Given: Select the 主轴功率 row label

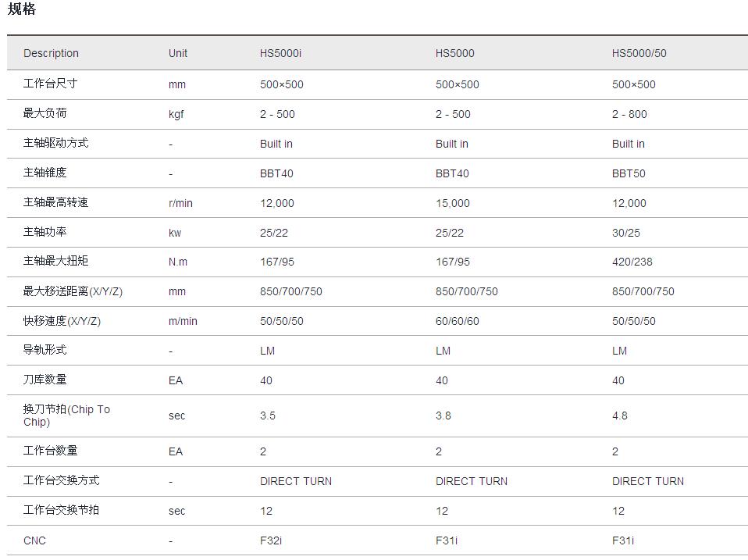Looking at the screenshot, I should click(45, 232).
